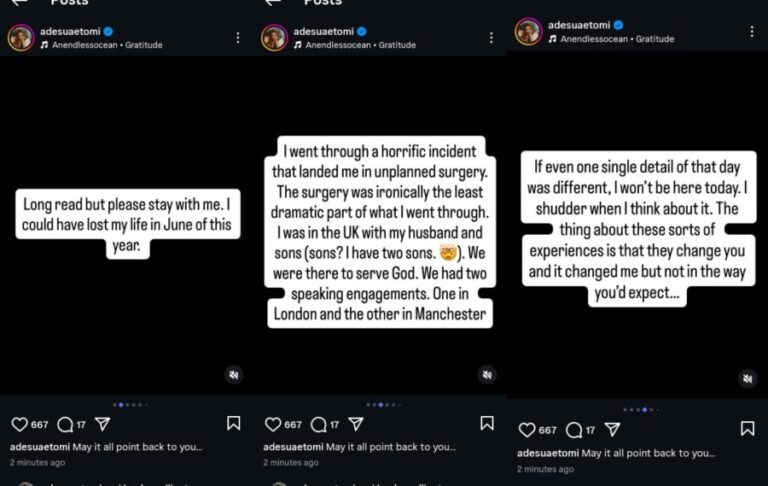Toggle the sound icon on the left post
This screenshot has height=486, width=768.
pos(233,375)
